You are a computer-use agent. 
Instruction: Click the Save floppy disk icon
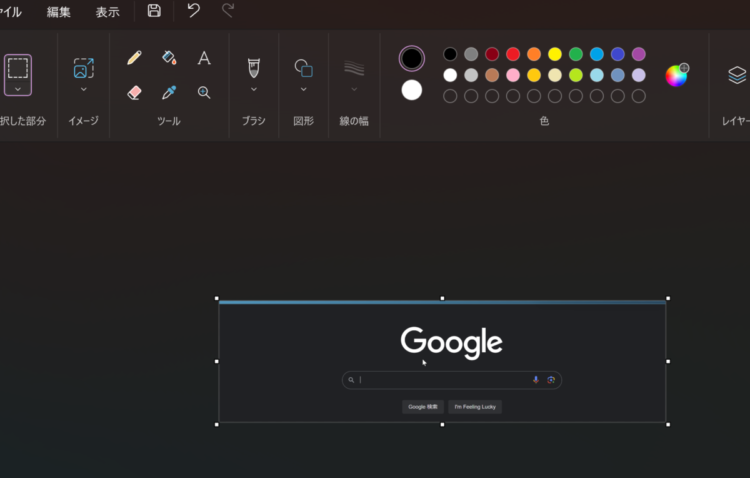(x=154, y=11)
